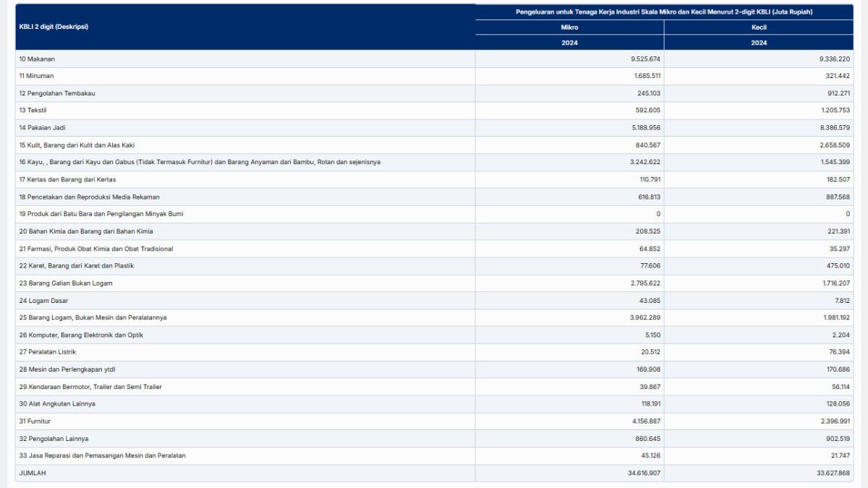Select the '31 Furnitur' row label
This screenshot has height=488, width=868.
[x=35, y=421]
